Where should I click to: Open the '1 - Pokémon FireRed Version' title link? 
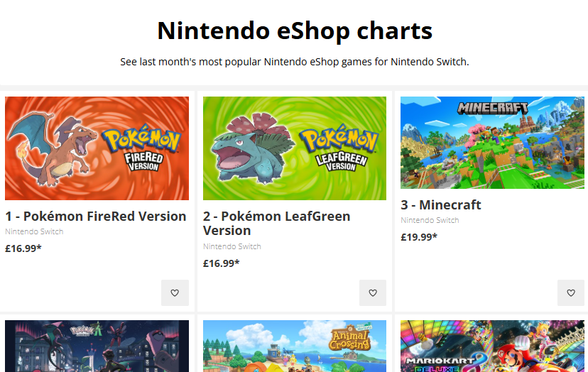(x=96, y=217)
